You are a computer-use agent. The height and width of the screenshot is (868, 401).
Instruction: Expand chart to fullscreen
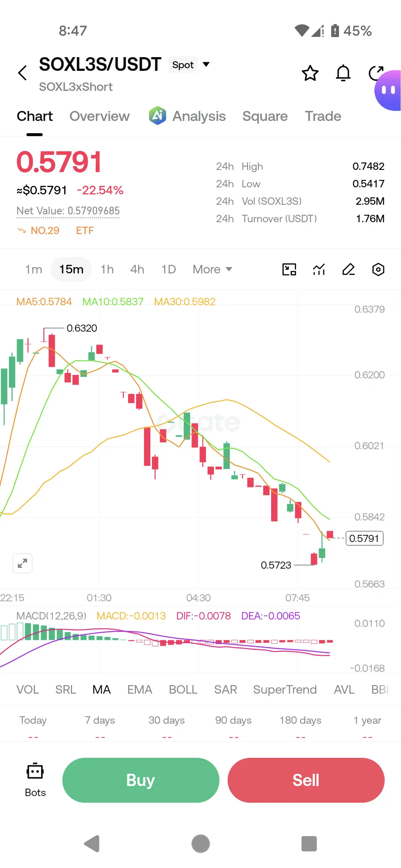coord(23,563)
